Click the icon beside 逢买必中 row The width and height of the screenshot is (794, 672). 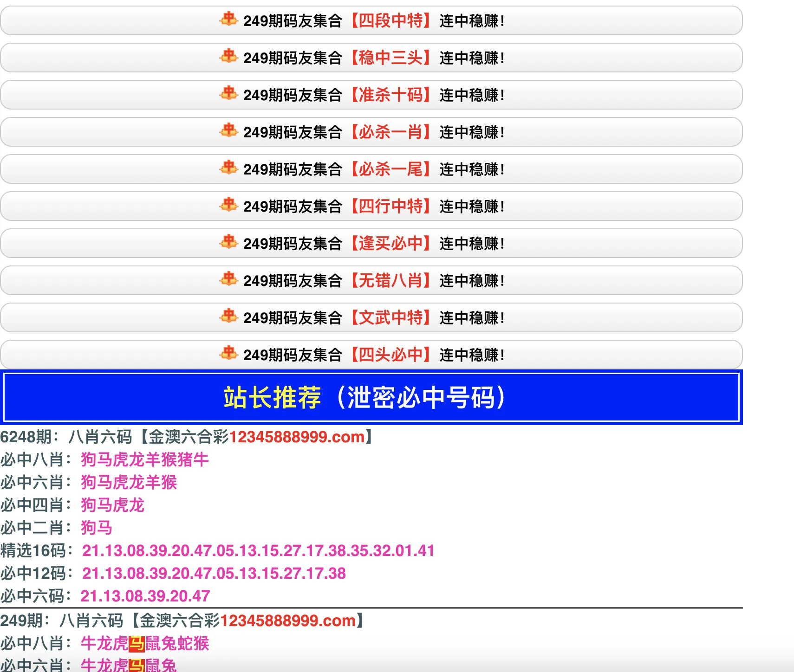click(228, 242)
